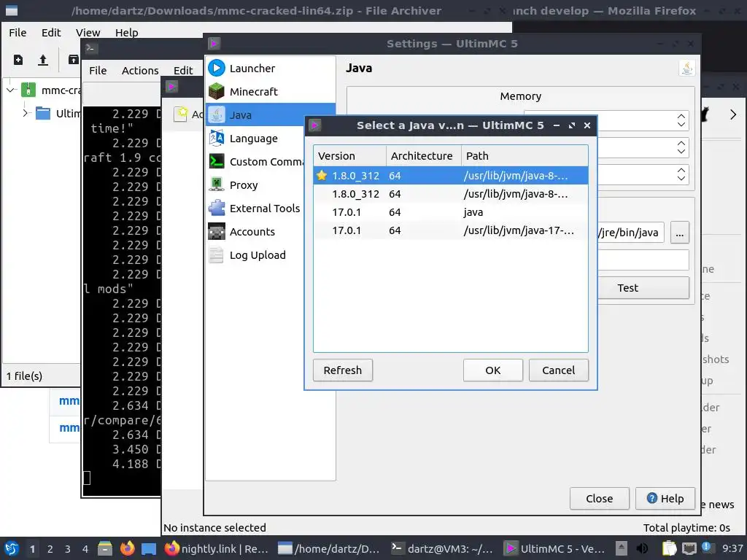Open File menu in File Archiver

[x=18, y=32]
